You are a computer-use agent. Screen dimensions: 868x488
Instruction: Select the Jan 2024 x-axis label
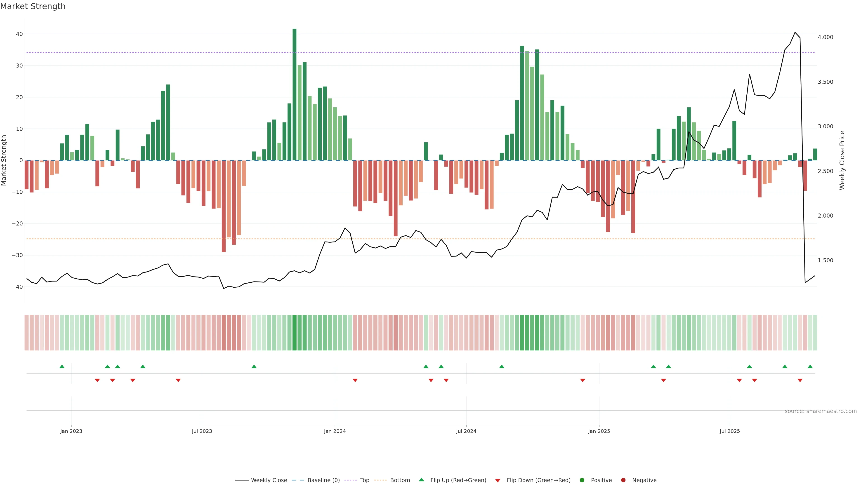pyautogui.click(x=335, y=431)
